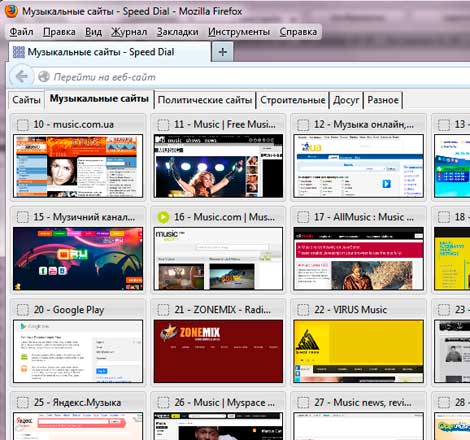The image size is (470, 440).
Task: Open the Myspace thumbnail of dial 26
Action: point(218,426)
